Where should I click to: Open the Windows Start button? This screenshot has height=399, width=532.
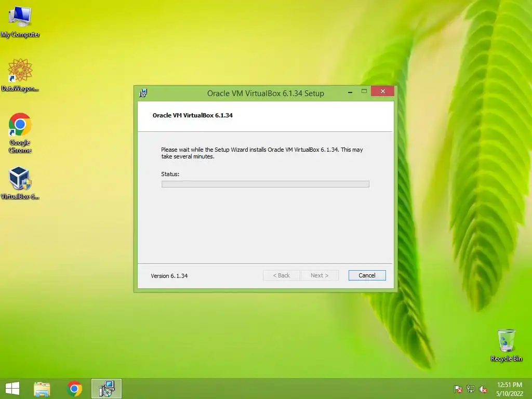pos(12,389)
